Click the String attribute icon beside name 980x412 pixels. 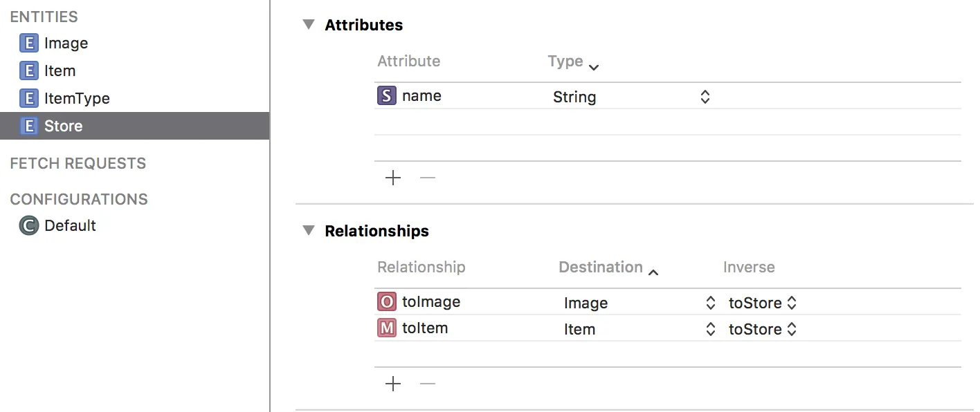click(x=386, y=96)
